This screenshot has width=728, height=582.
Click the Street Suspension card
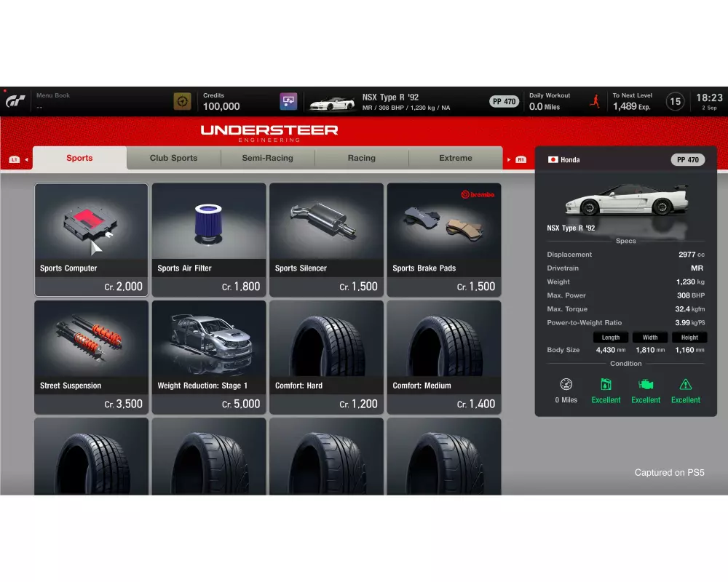pyautogui.click(x=91, y=357)
